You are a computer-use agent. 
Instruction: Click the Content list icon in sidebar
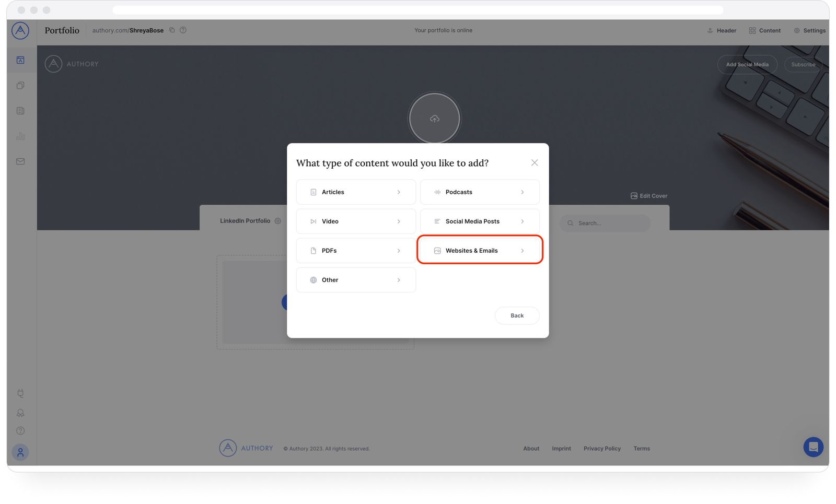click(x=20, y=110)
